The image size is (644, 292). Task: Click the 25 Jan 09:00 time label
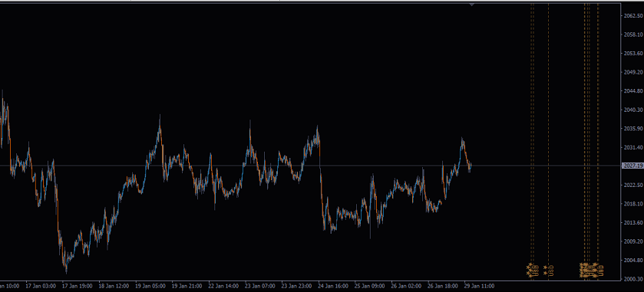(369, 285)
